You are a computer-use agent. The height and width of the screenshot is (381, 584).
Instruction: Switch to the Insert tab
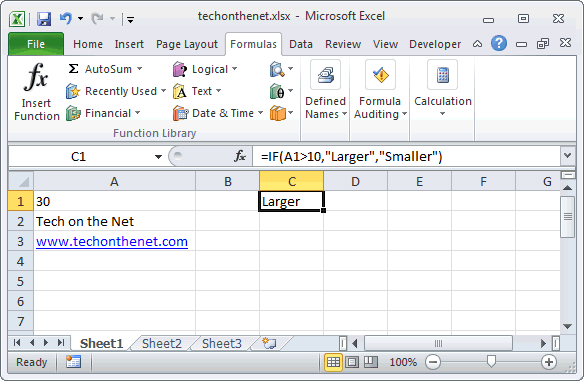pyautogui.click(x=129, y=44)
